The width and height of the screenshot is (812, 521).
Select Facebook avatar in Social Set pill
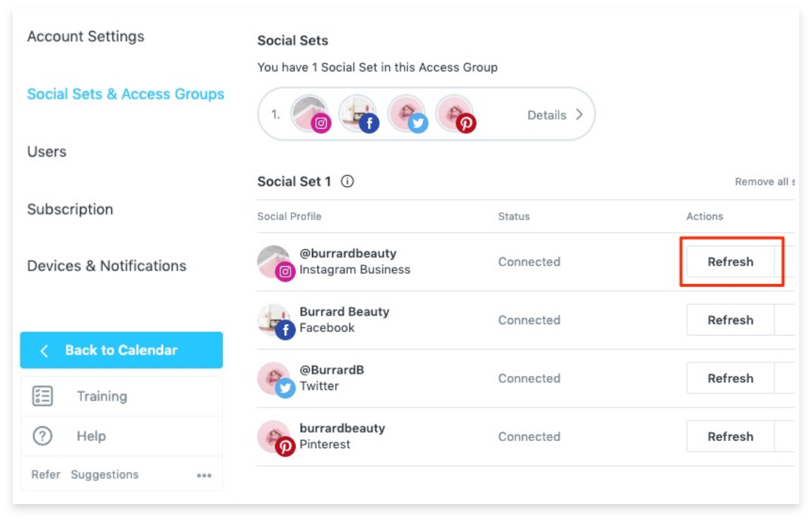coord(359,114)
